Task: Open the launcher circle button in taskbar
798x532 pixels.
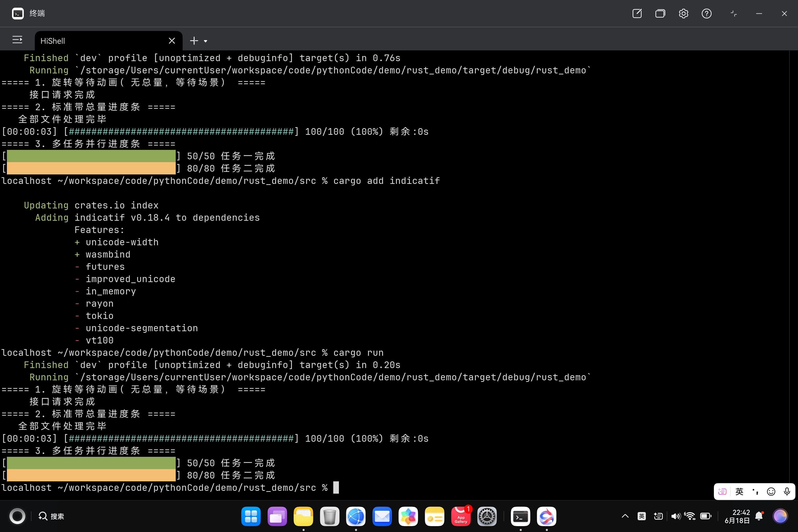Action: (x=17, y=516)
